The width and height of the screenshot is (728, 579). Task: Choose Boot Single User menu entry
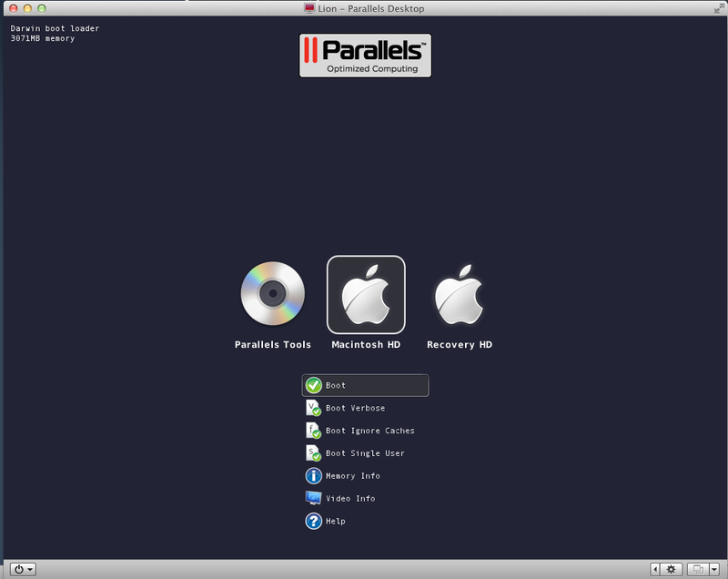point(365,453)
